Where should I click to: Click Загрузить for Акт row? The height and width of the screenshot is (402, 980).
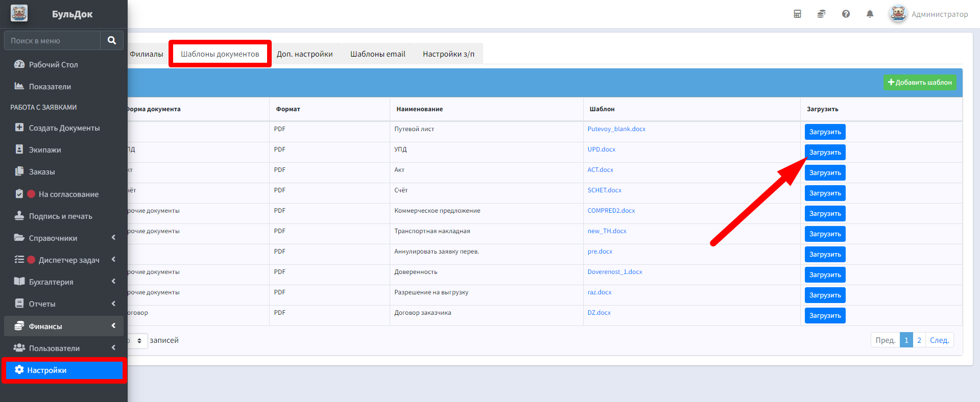click(x=825, y=172)
